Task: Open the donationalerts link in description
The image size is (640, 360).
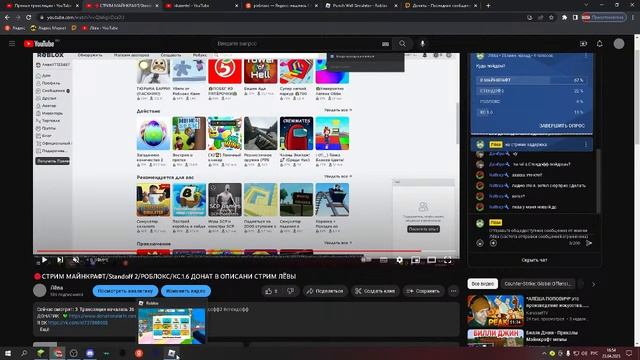Action: [102, 316]
